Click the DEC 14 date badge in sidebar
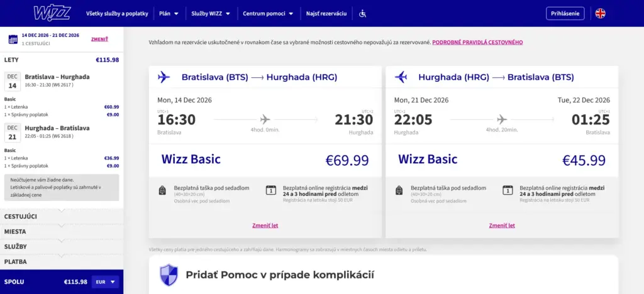The image size is (644, 294). [x=13, y=81]
